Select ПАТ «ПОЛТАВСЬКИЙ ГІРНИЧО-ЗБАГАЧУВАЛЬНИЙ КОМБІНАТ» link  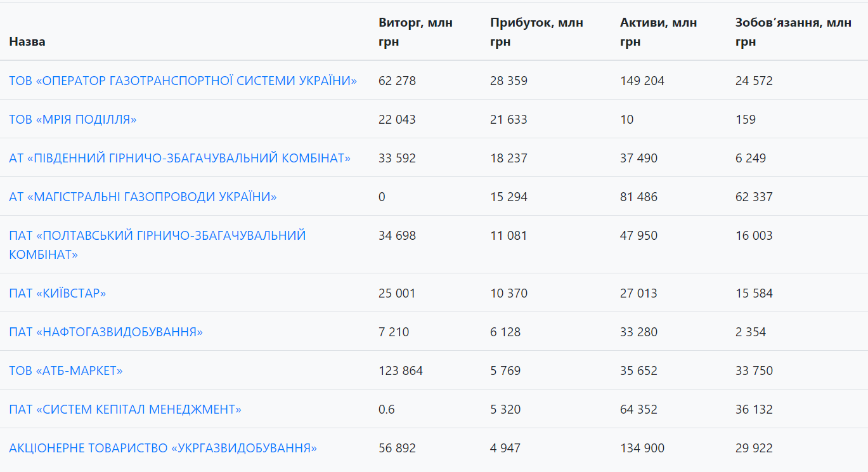(157, 235)
